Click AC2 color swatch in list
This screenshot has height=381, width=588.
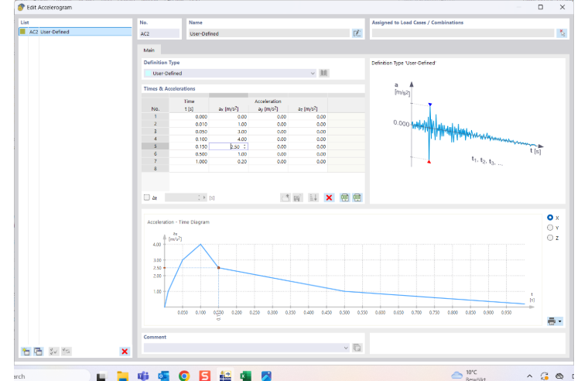click(23, 32)
